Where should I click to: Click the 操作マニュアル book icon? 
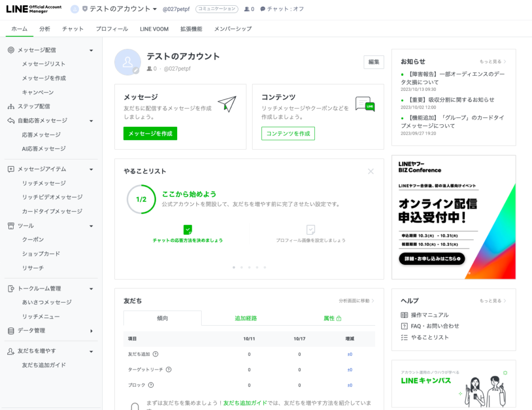tap(404, 315)
